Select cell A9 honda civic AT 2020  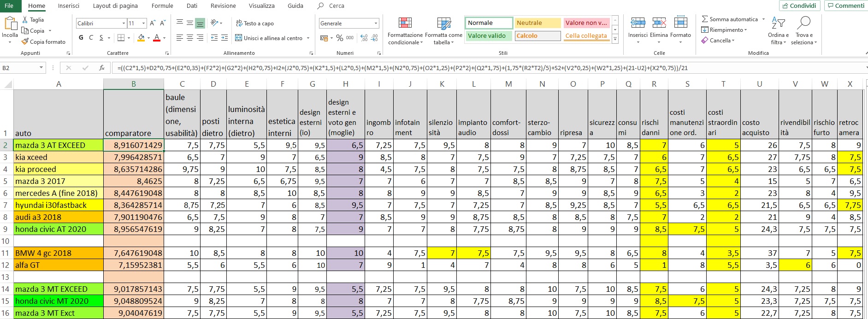pos(59,229)
